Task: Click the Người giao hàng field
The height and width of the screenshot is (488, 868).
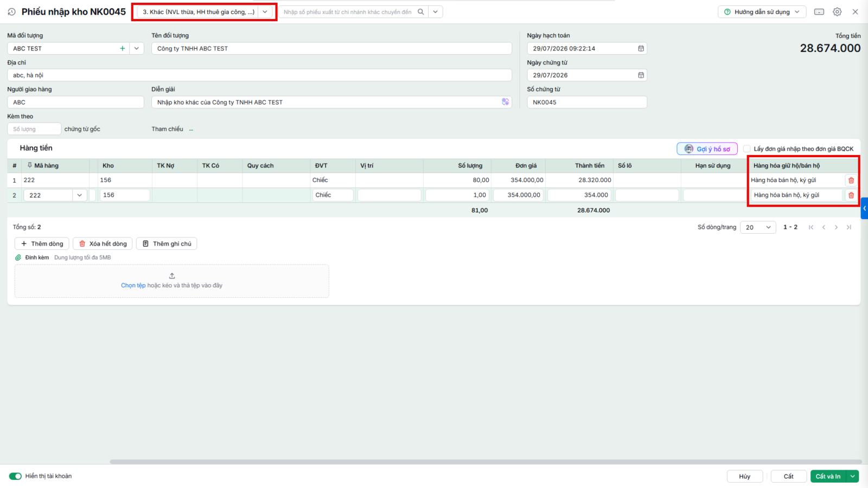Action: [75, 102]
